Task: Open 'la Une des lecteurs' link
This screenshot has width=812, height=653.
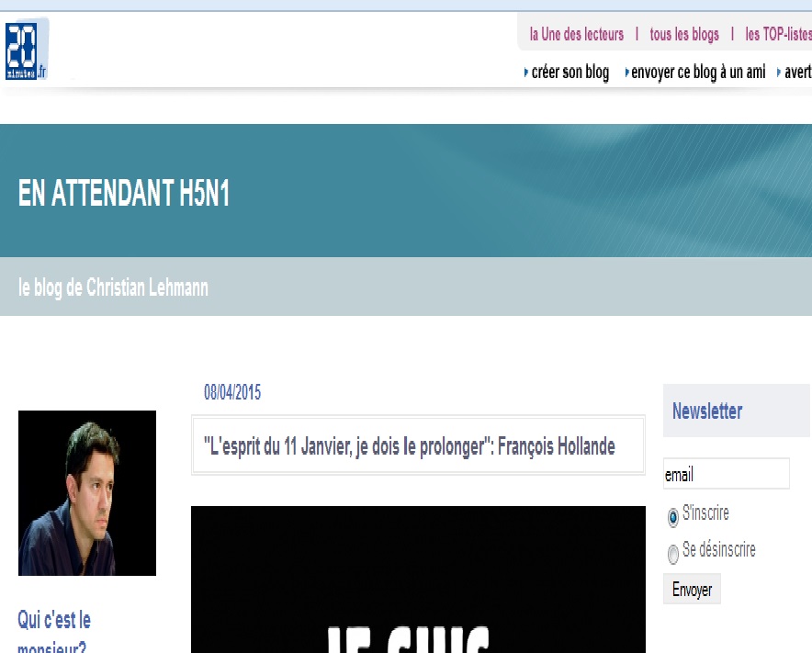Action: pos(576,34)
